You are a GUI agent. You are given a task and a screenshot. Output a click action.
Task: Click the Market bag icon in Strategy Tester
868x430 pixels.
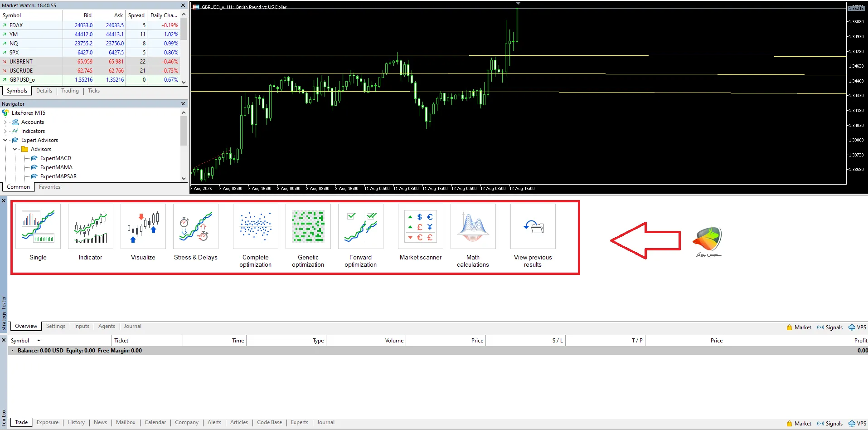tap(789, 327)
